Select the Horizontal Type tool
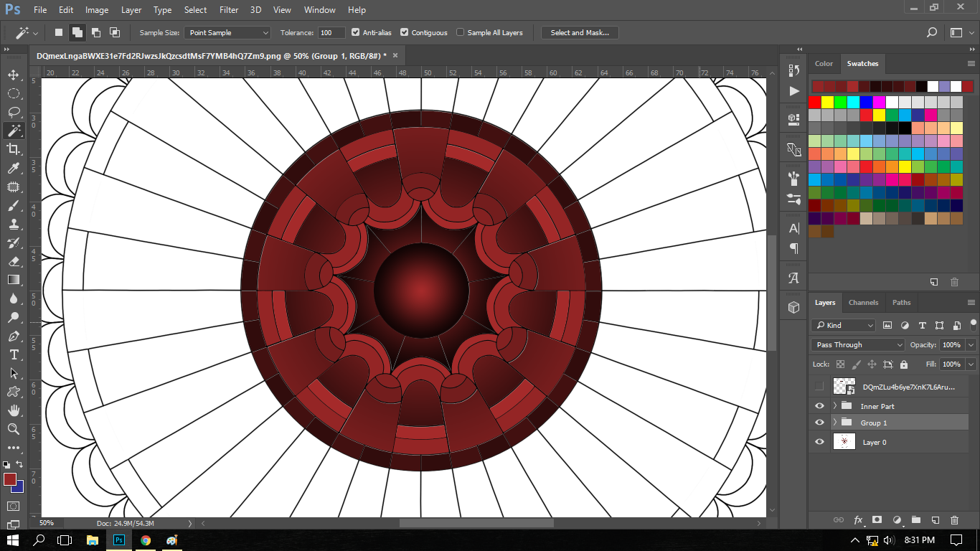 14,354
